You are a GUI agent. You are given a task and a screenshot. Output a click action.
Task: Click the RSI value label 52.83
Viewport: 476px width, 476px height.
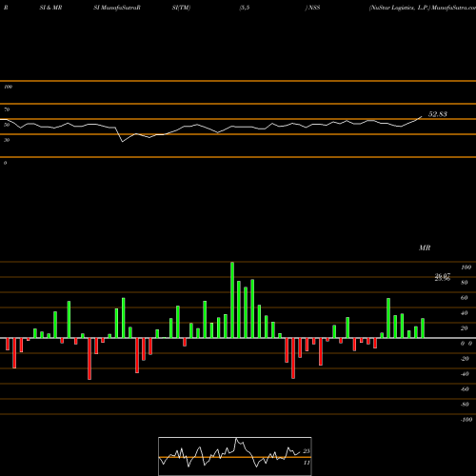(438, 114)
